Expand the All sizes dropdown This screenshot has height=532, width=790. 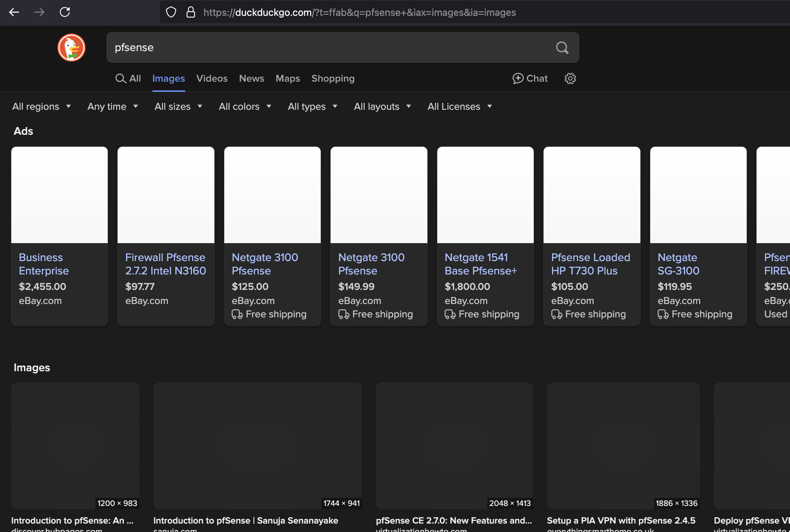click(x=178, y=107)
